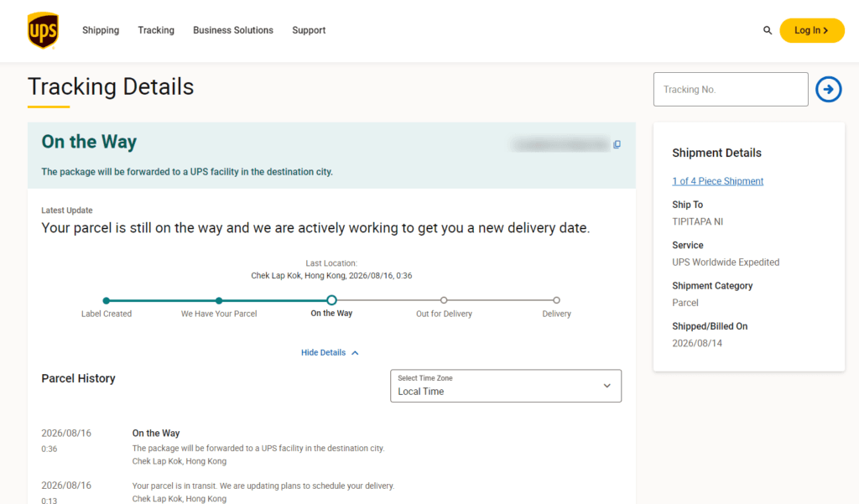Screen dimensions: 859x504
Task: Click the Out for Delivery marker
Action: click(444, 300)
